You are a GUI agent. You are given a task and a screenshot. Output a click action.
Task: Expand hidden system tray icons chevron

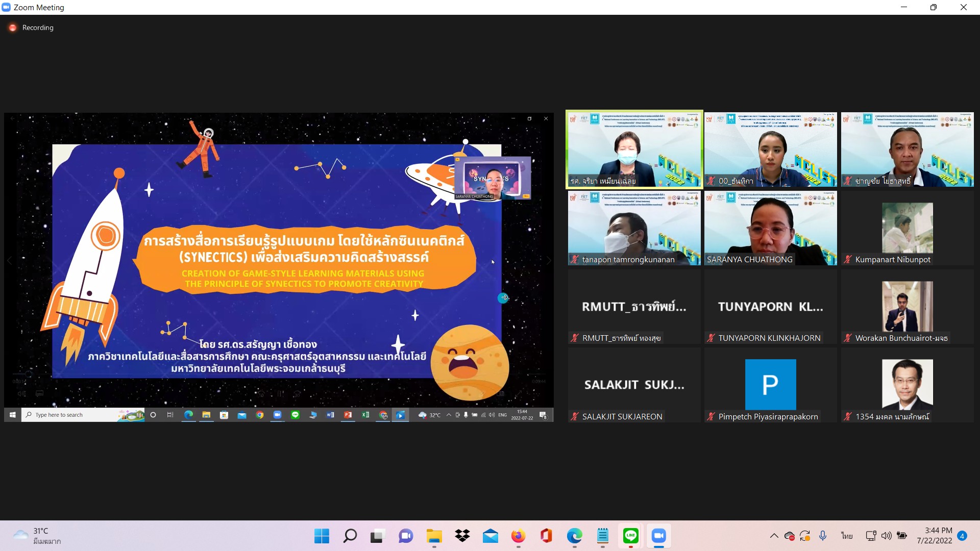coord(774,536)
